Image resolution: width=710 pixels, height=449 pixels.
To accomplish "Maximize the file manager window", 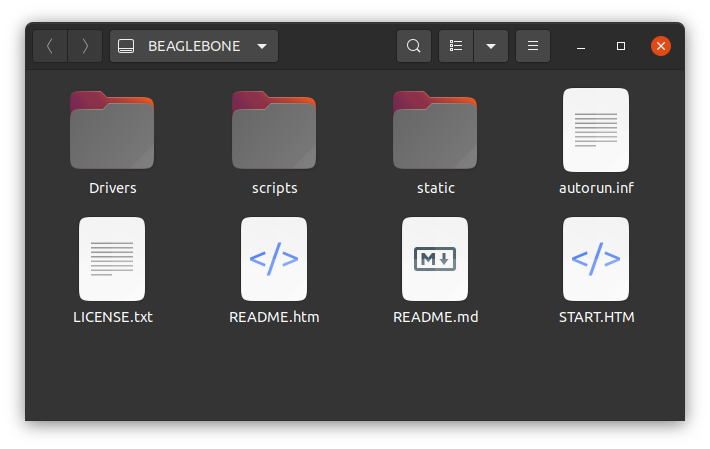I will [x=621, y=46].
